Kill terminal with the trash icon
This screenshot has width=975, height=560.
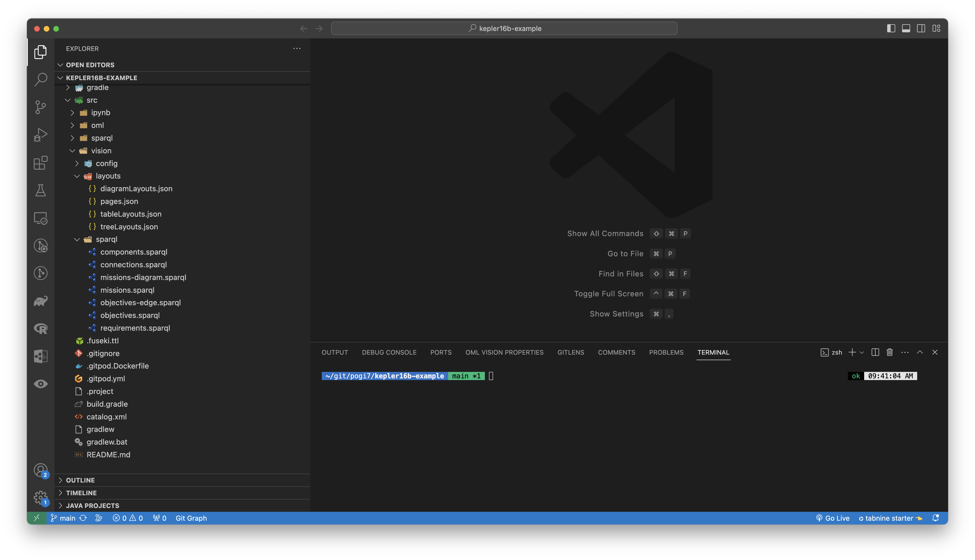[889, 352]
